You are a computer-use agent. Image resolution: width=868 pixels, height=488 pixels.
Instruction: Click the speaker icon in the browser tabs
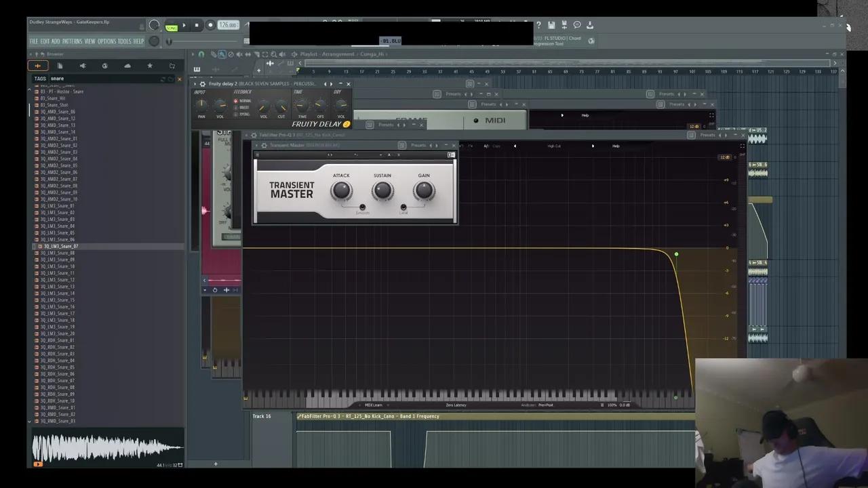click(83, 66)
